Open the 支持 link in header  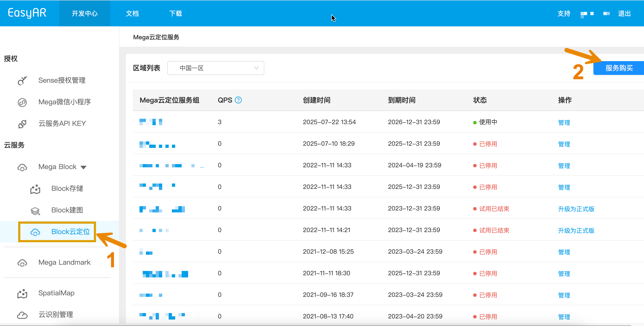point(564,13)
